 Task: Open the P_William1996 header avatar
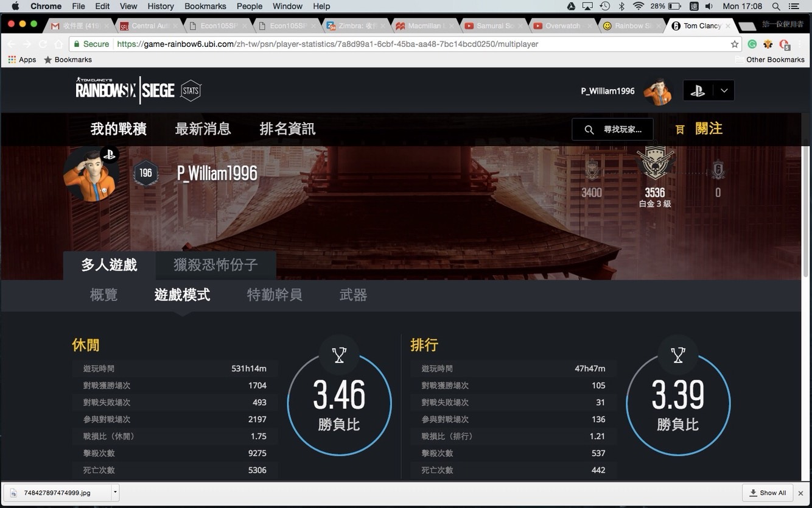coord(657,91)
